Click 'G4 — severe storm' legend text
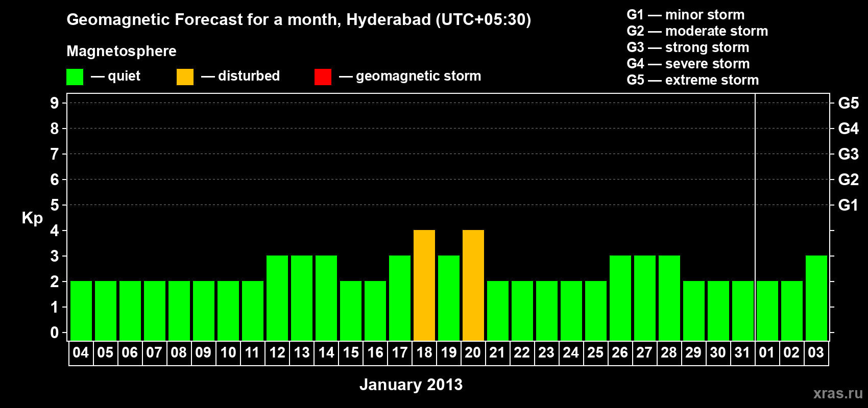Image resolution: width=868 pixels, height=408 pixels. point(688,64)
